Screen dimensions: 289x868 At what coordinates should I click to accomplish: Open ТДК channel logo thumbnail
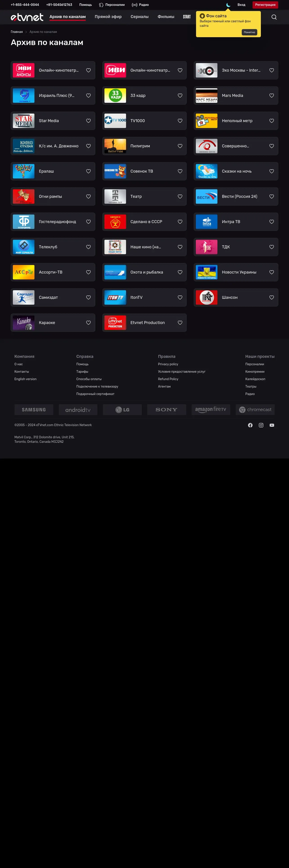pos(207,247)
